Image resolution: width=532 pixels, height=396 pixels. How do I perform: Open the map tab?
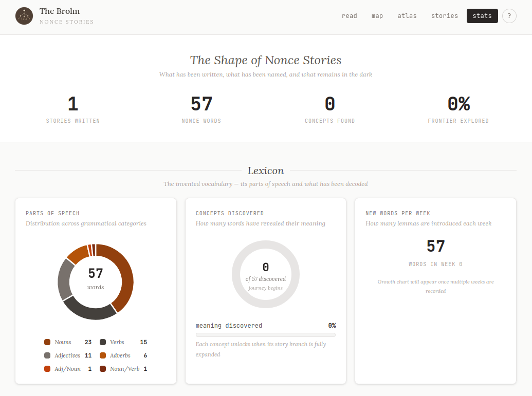coord(377,16)
